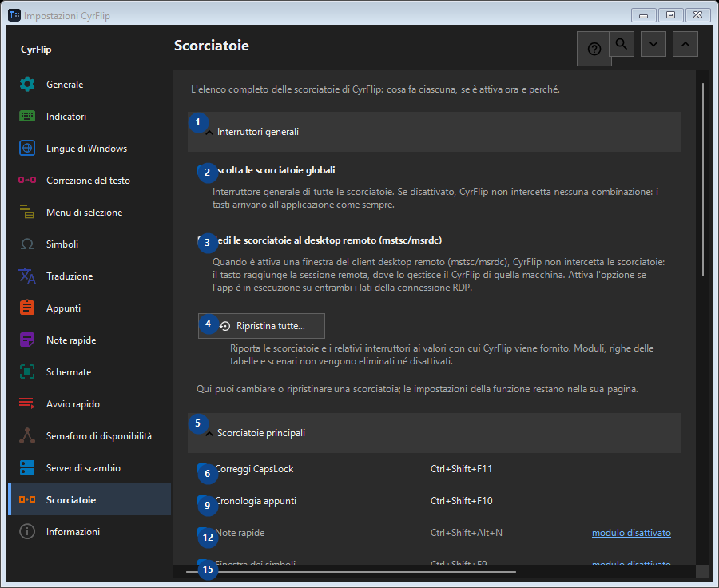This screenshot has height=588, width=719.
Task: Toggle "Ascolta le scorciatoie globali" option
Action: coord(267,170)
